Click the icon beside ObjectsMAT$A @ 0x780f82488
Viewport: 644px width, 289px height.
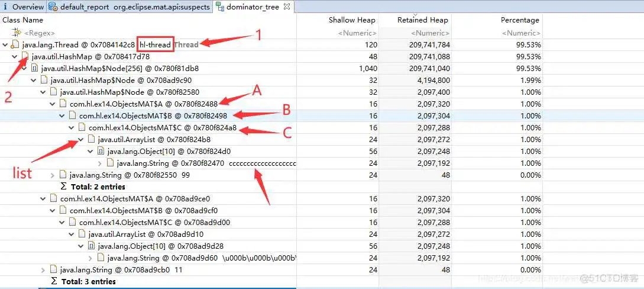pos(63,104)
